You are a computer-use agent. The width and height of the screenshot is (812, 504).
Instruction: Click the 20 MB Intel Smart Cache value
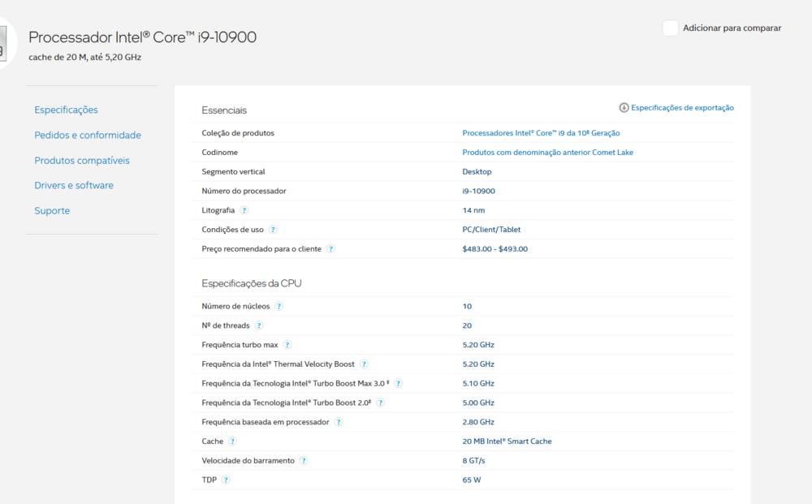pyautogui.click(x=507, y=442)
